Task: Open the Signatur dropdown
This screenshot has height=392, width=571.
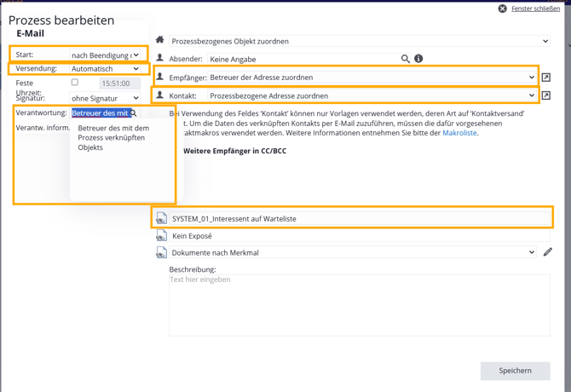Action: click(105, 99)
